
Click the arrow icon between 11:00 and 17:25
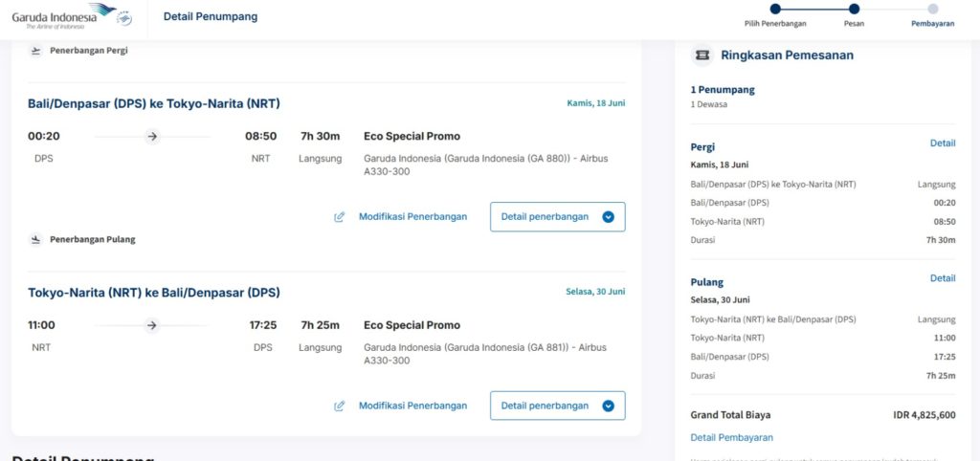point(151,325)
